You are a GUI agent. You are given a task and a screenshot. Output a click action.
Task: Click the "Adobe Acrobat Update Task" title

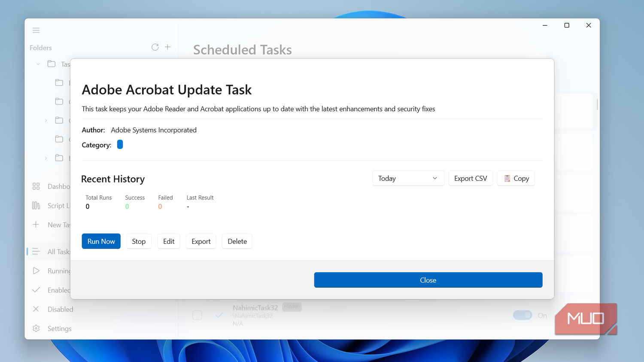coord(167,90)
